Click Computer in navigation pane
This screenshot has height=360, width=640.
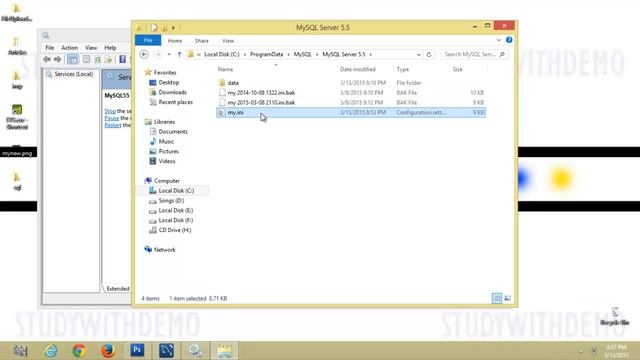[167, 181]
